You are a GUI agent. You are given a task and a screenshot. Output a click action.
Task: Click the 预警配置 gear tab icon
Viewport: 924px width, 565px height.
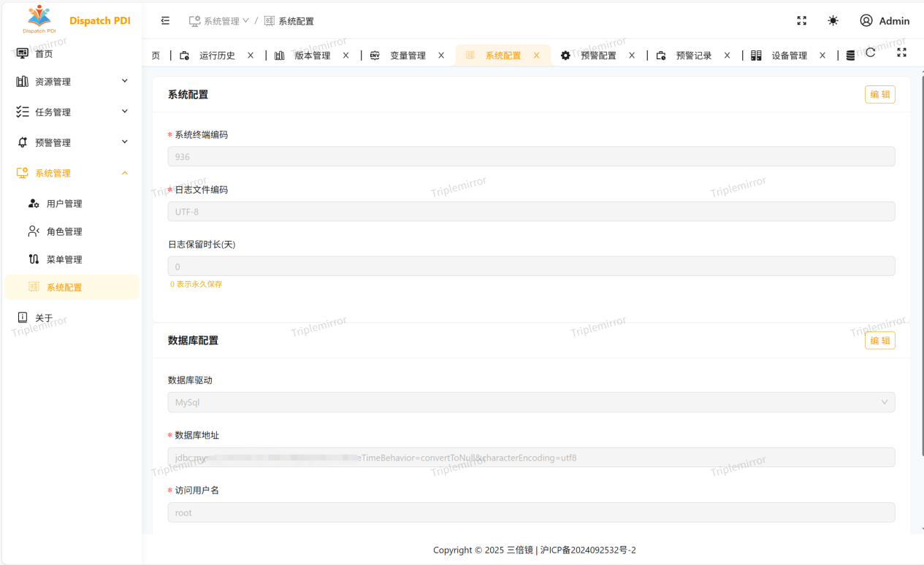point(565,55)
